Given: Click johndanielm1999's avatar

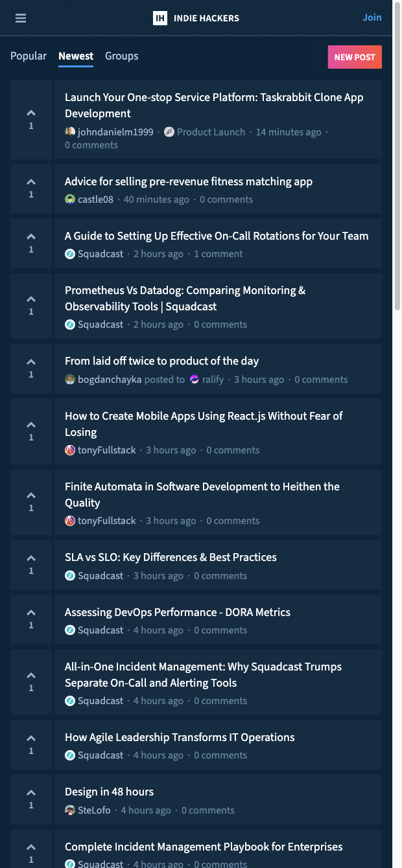Looking at the screenshot, I should pyautogui.click(x=70, y=131).
